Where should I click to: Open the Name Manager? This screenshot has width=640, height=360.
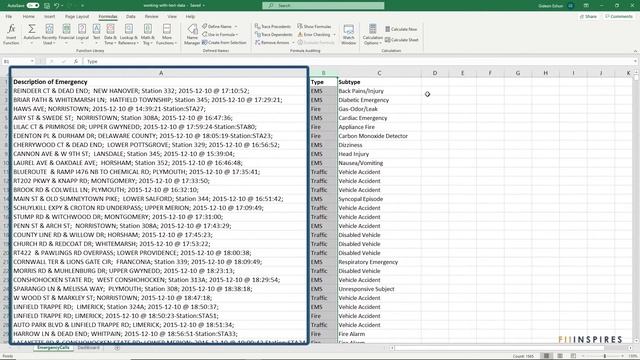(192, 34)
